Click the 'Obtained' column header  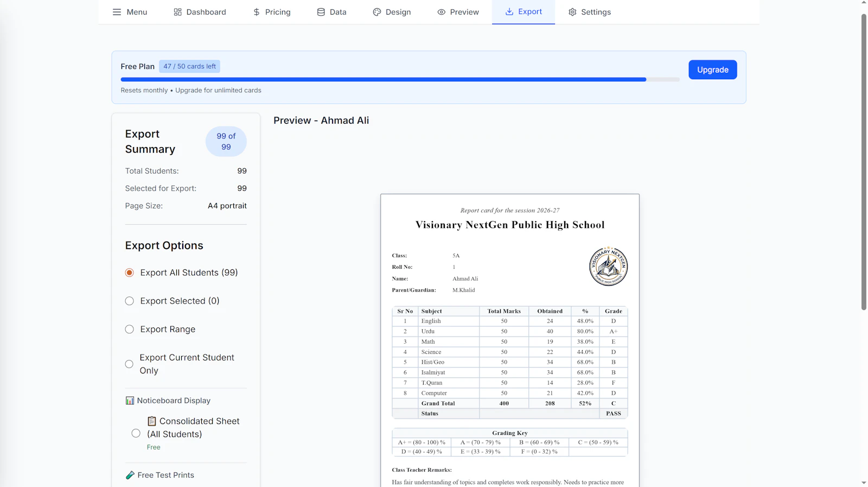pyautogui.click(x=550, y=311)
